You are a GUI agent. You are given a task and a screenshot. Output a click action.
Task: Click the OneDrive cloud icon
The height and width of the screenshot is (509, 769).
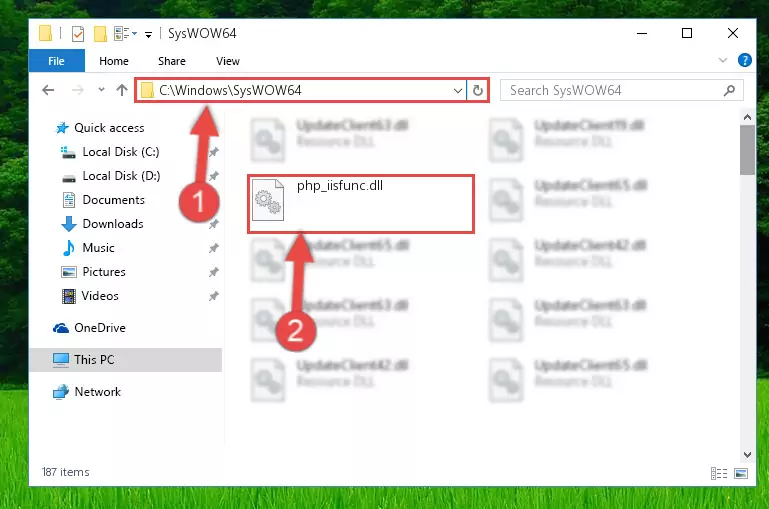pyautogui.click(x=61, y=328)
